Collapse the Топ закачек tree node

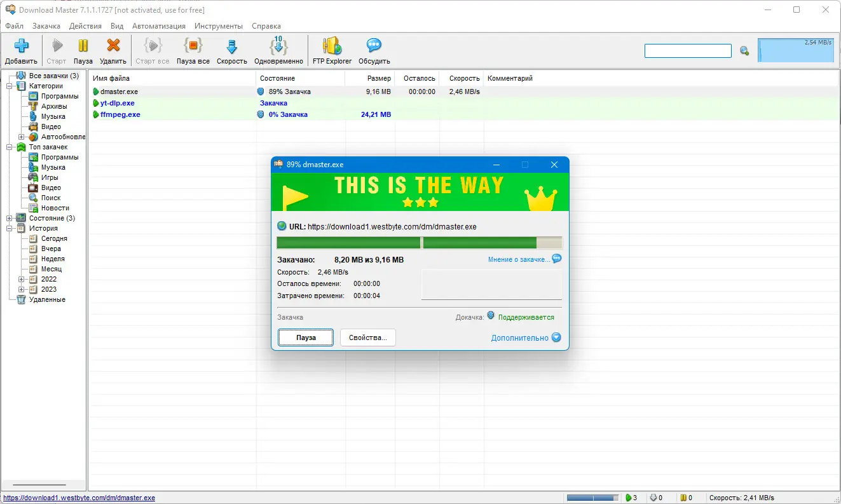(x=10, y=147)
